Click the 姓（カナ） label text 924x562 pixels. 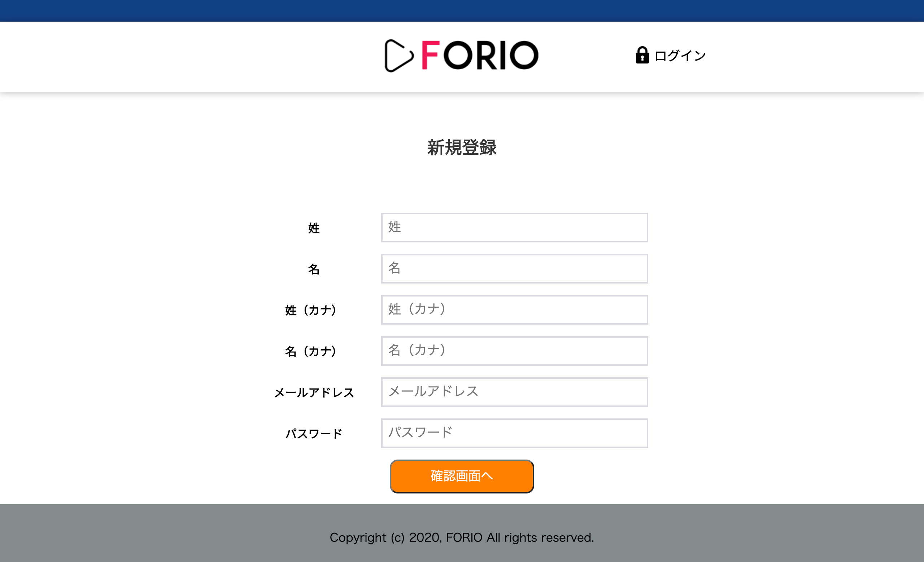[310, 310]
